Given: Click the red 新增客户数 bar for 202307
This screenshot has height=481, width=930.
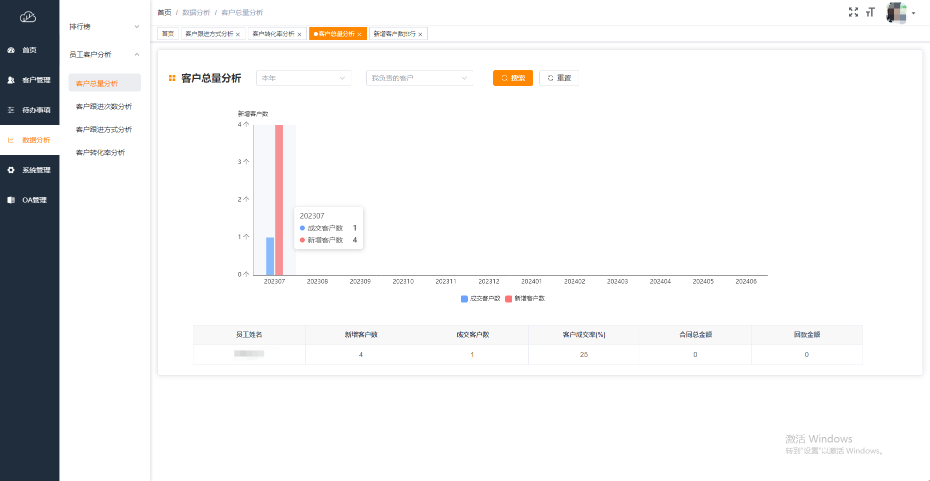Looking at the screenshot, I should (x=279, y=200).
